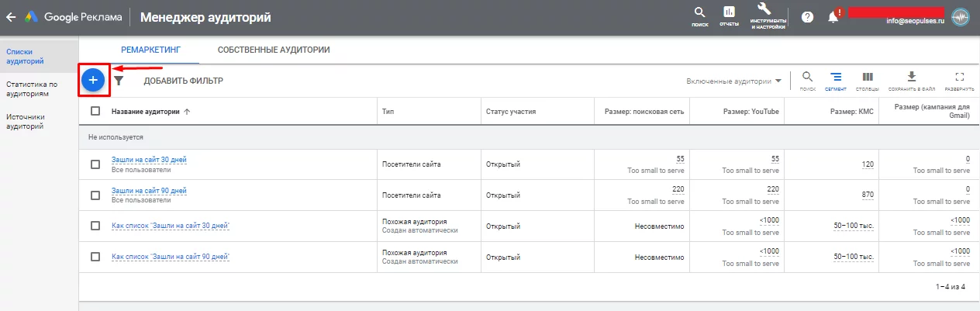This screenshot has width=980, height=311.
Task: Click Размер: КМС column header
Action: tap(851, 112)
